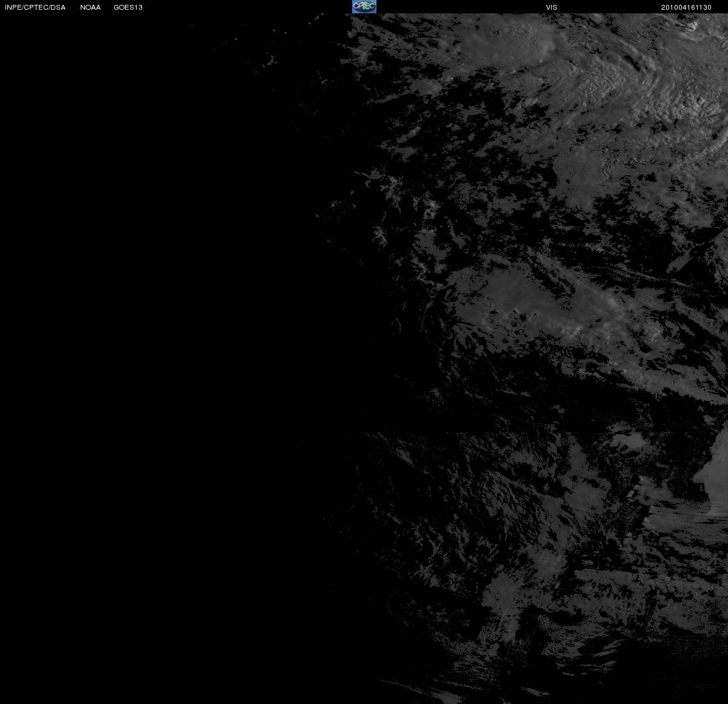
Task: Click the CPTEC logo in the header
Action: click(x=364, y=7)
